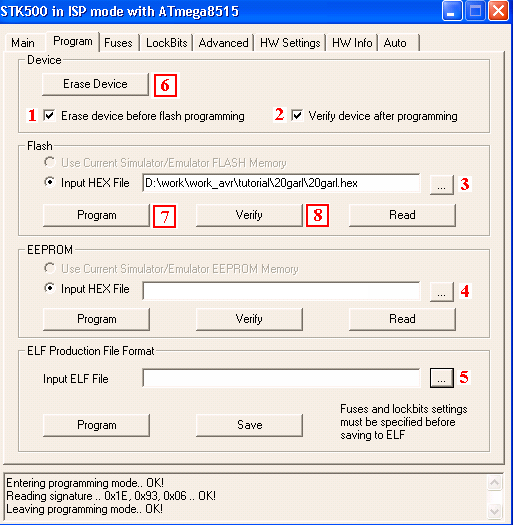The width and height of the screenshot is (514, 525).
Task: Click the disabled maximize window button
Action: tap(475, 11)
